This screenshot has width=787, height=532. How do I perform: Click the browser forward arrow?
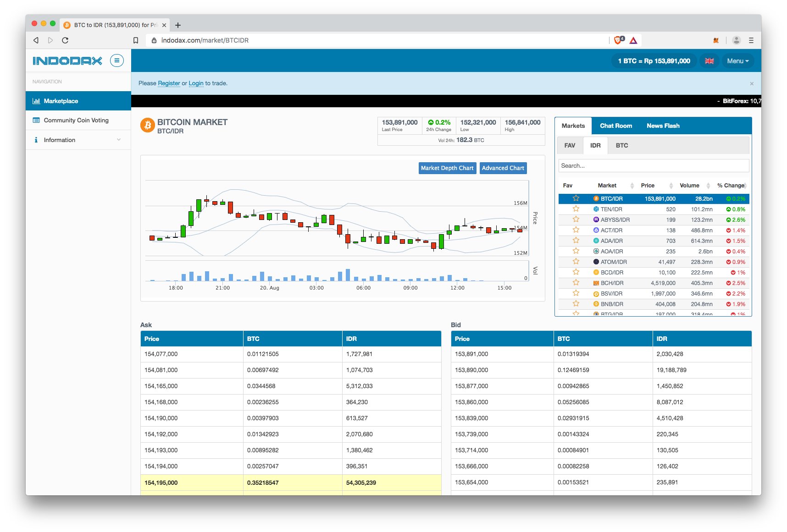click(x=50, y=40)
